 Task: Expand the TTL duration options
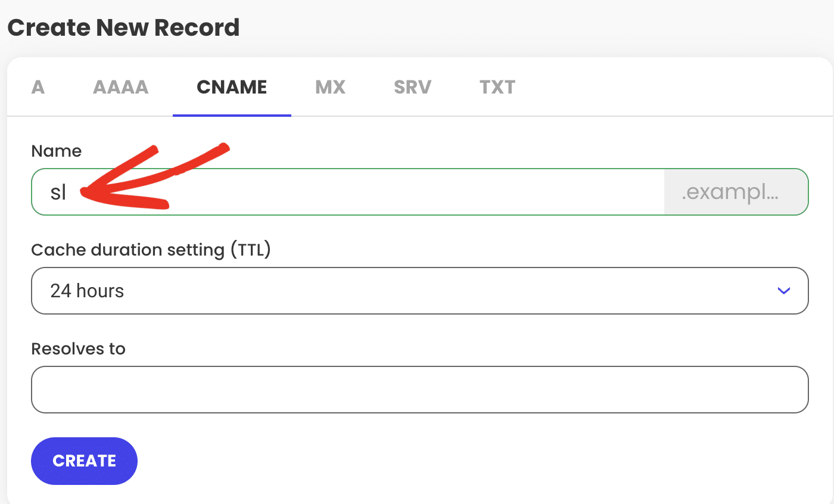coord(784,291)
